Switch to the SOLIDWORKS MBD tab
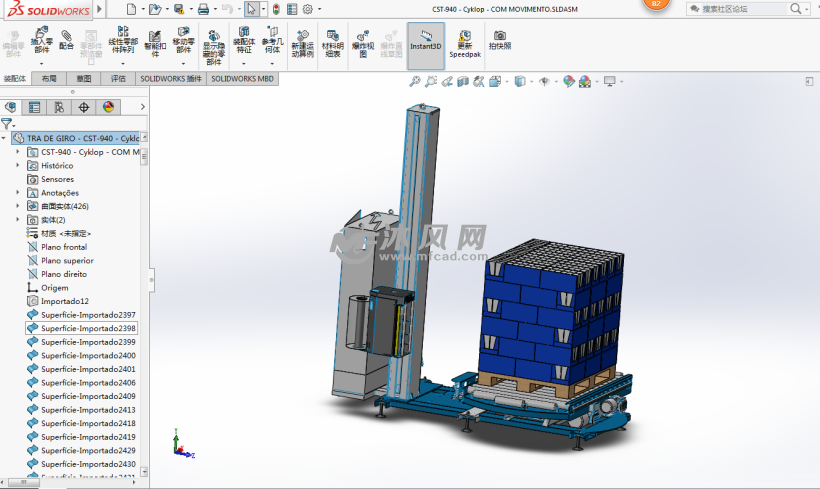 coord(243,78)
